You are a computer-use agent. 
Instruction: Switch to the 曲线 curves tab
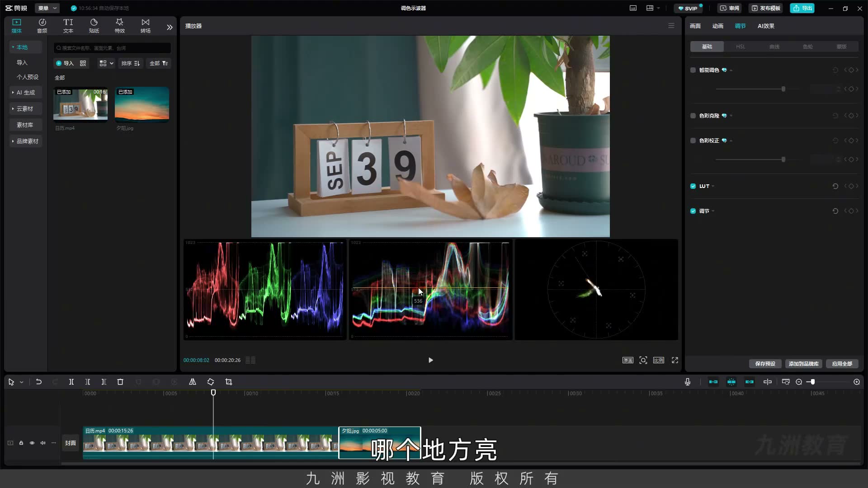click(774, 47)
